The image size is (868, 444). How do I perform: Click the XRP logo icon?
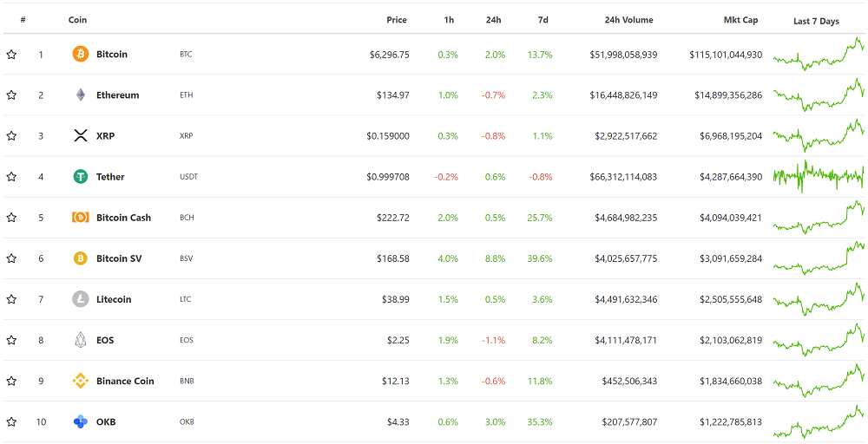(80, 135)
